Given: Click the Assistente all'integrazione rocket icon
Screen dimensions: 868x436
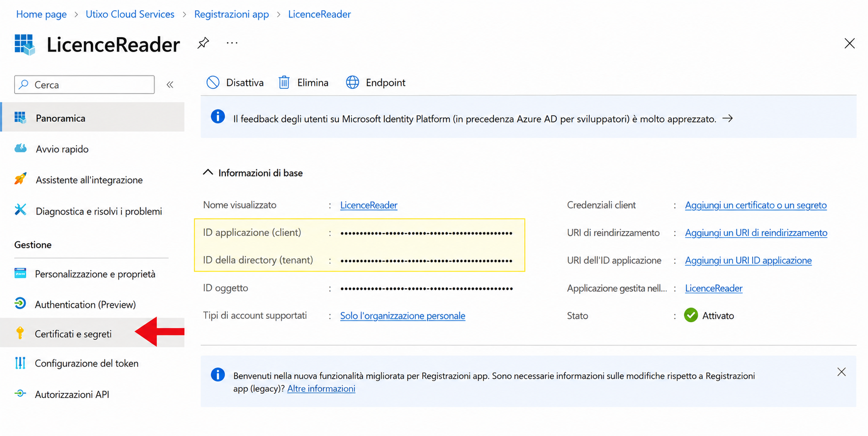Looking at the screenshot, I should pyautogui.click(x=20, y=179).
